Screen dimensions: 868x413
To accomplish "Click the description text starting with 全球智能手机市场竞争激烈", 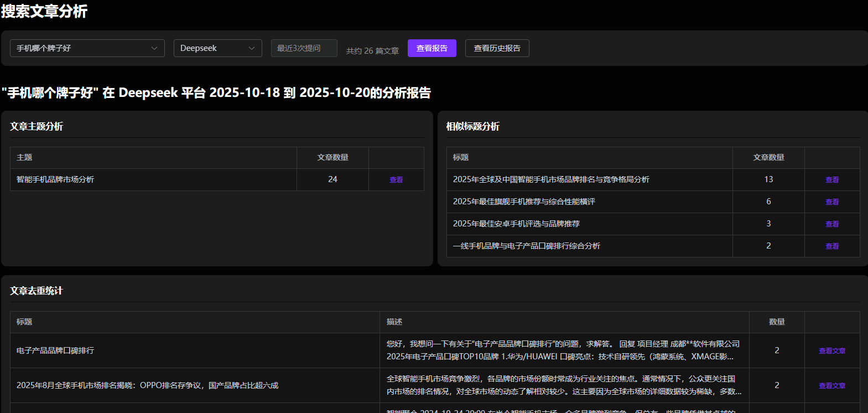I will coord(563,385).
